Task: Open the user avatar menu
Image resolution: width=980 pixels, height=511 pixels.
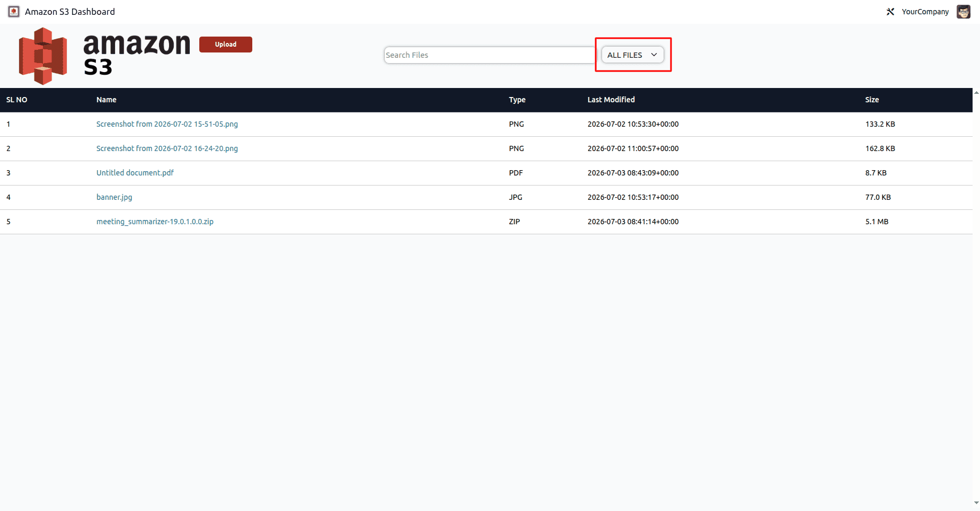Action: coord(964,12)
